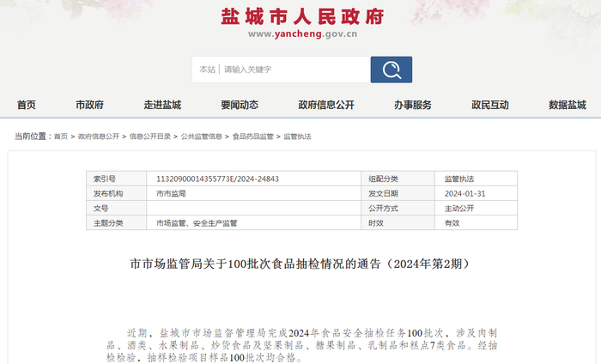Screen dimensions: 601x364
Task: Click the 发文日期 label cell
Action: pyautogui.click(x=398, y=193)
